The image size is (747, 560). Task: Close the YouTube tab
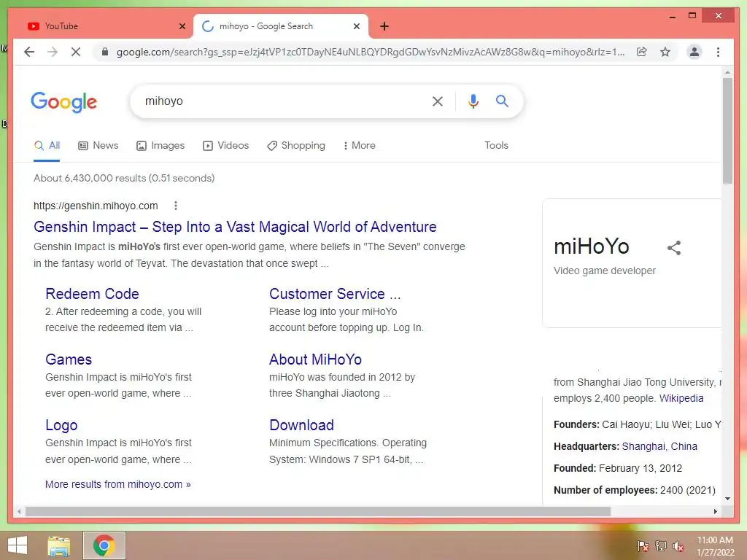[x=182, y=26]
